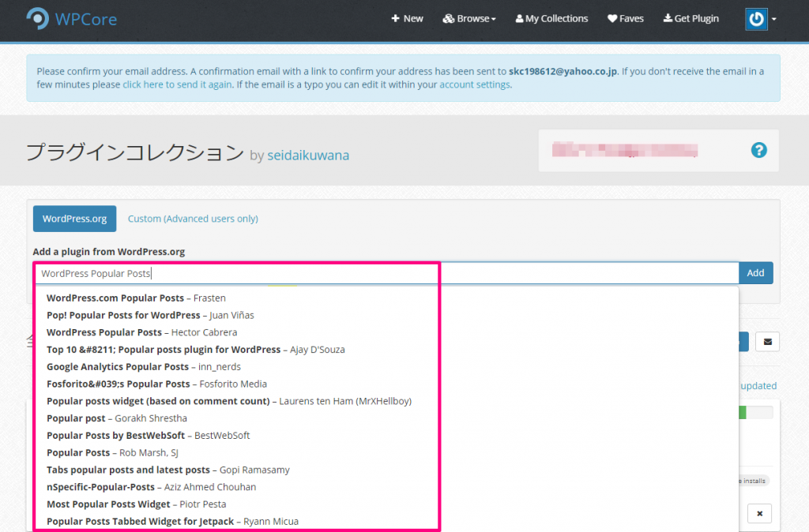Click the updated sort link
This screenshot has width=809, height=532.
pyautogui.click(x=758, y=386)
